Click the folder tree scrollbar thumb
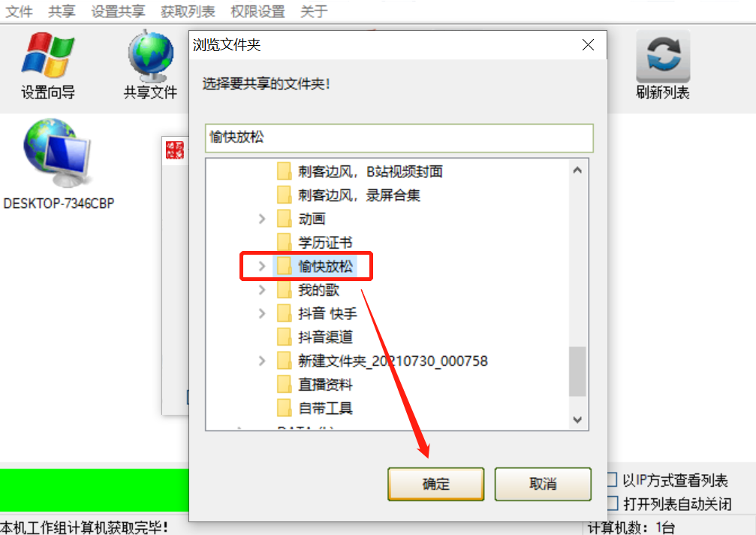 [x=577, y=371]
